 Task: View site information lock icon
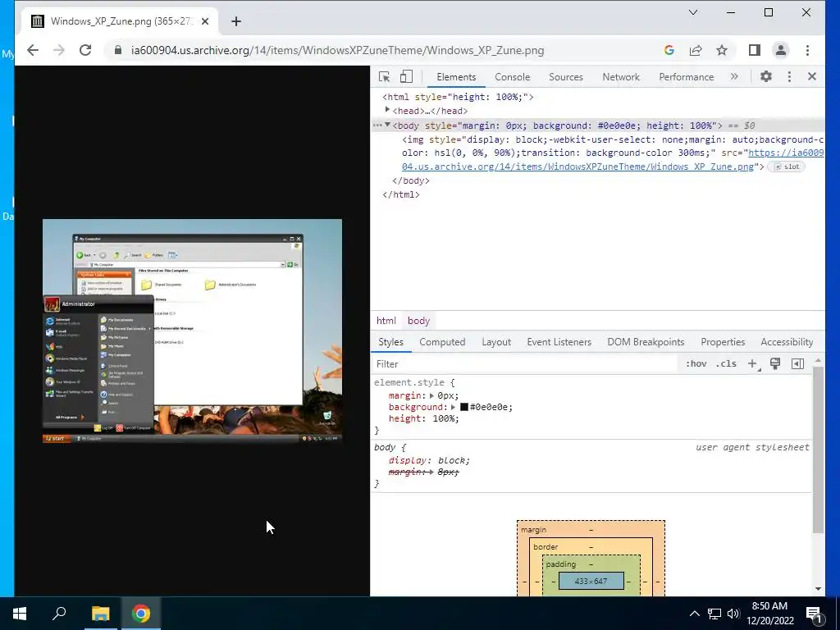click(x=118, y=50)
